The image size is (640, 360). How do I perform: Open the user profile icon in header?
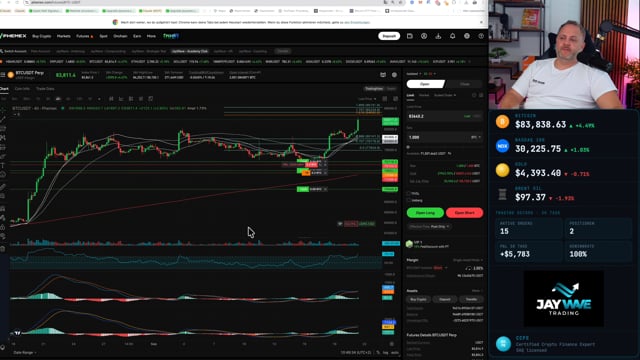(x=424, y=36)
